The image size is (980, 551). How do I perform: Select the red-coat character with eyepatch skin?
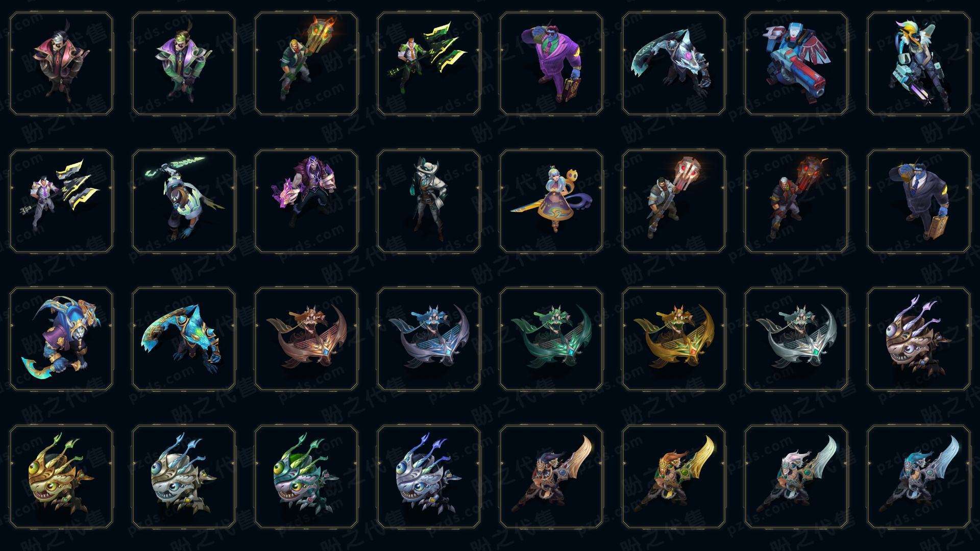click(x=61, y=64)
